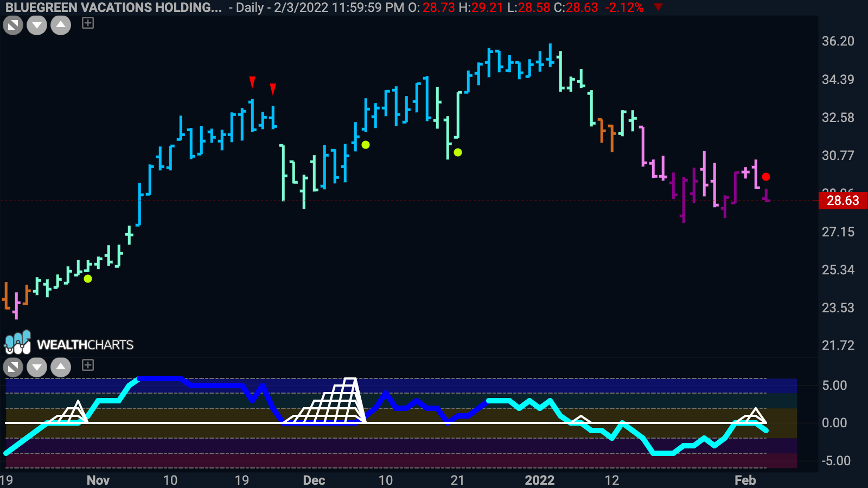Move the price chart panel down

[37, 25]
